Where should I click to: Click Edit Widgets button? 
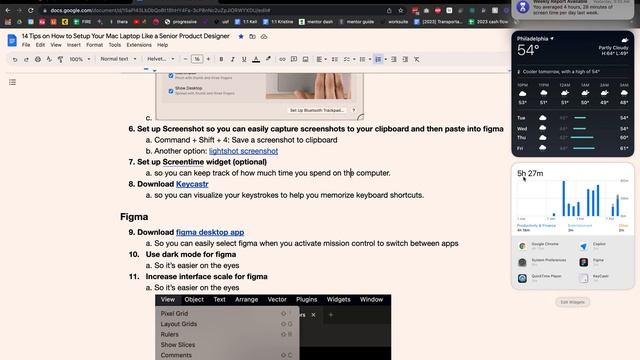click(572, 302)
